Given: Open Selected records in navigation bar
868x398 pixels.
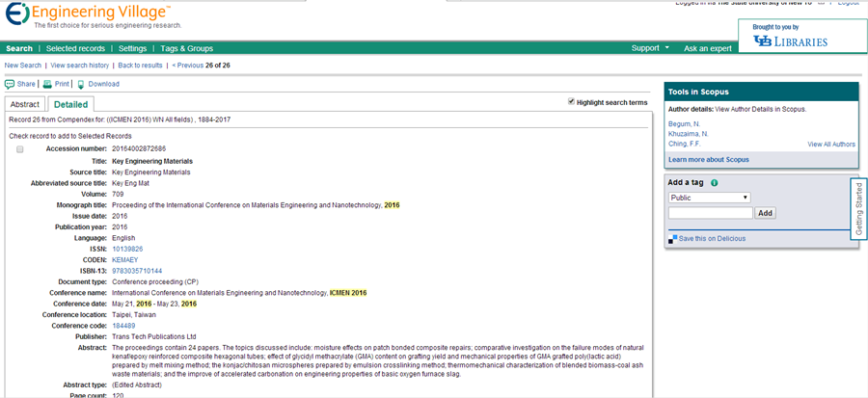Looking at the screenshot, I should 75,48.
